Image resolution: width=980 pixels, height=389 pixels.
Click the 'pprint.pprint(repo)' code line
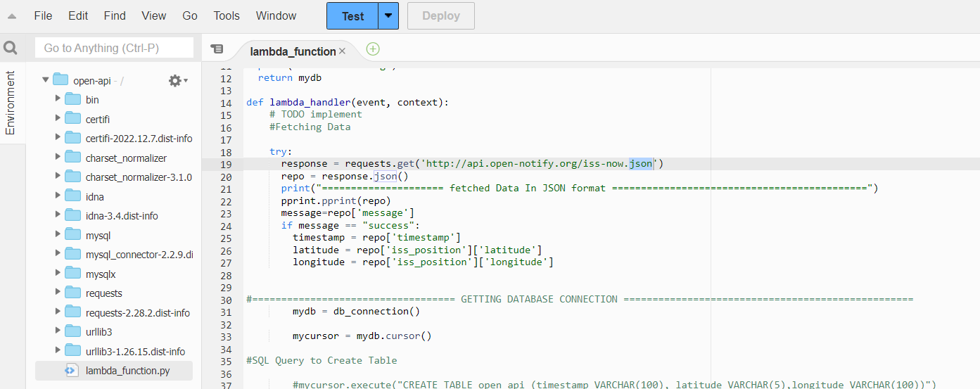336,200
